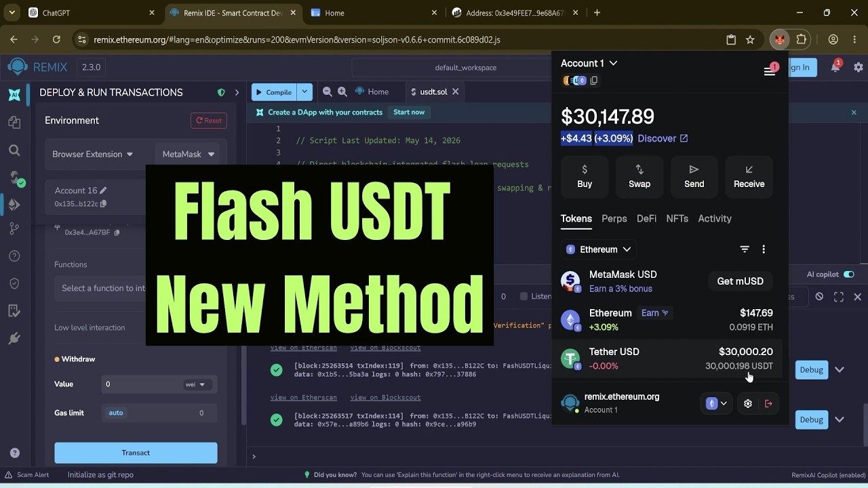Viewport: 868px width, 488px height.
Task: Click the Swap button in MetaMask
Action: (639, 176)
